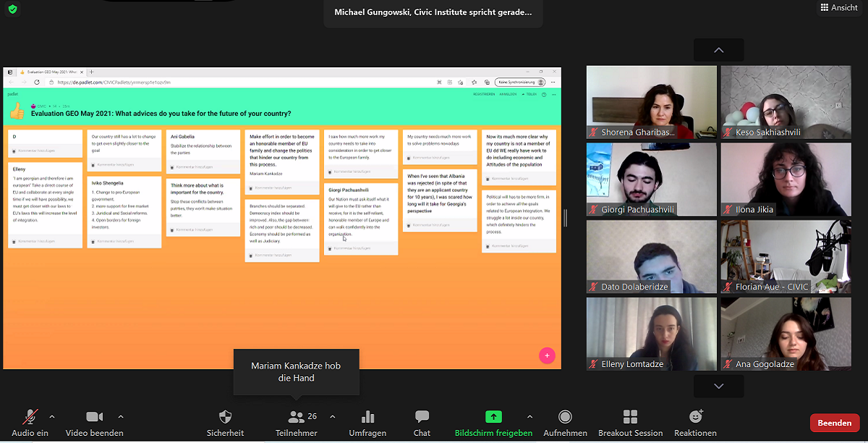This screenshot has height=443, width=868.
Task: Turn off camera with Video beenden
Action: (x=94, y=418)
